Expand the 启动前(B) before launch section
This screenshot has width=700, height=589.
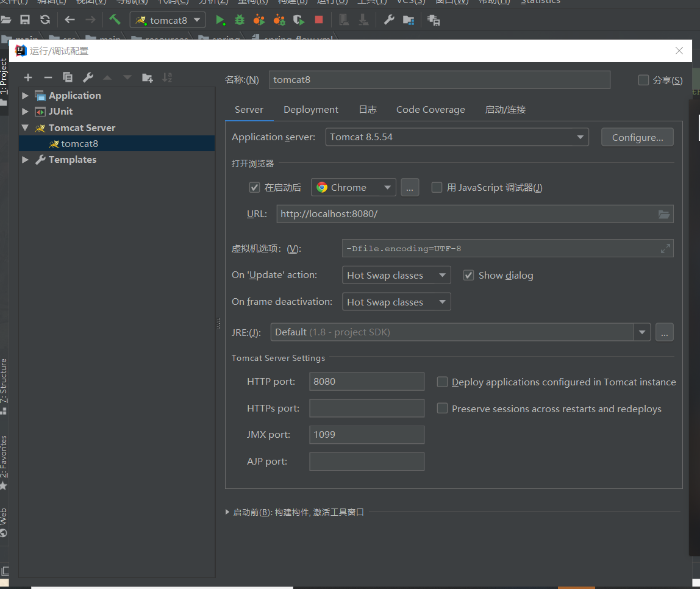(227, 512)
